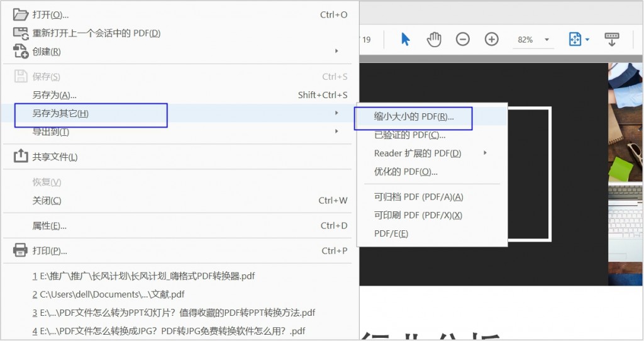
Task: Click the 82% zoom value field
Action: point(525,40)
